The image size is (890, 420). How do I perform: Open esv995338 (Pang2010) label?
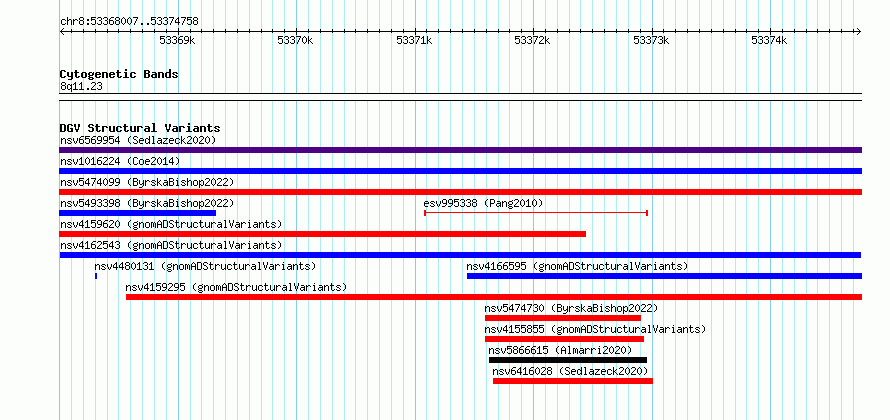(483, 203)
